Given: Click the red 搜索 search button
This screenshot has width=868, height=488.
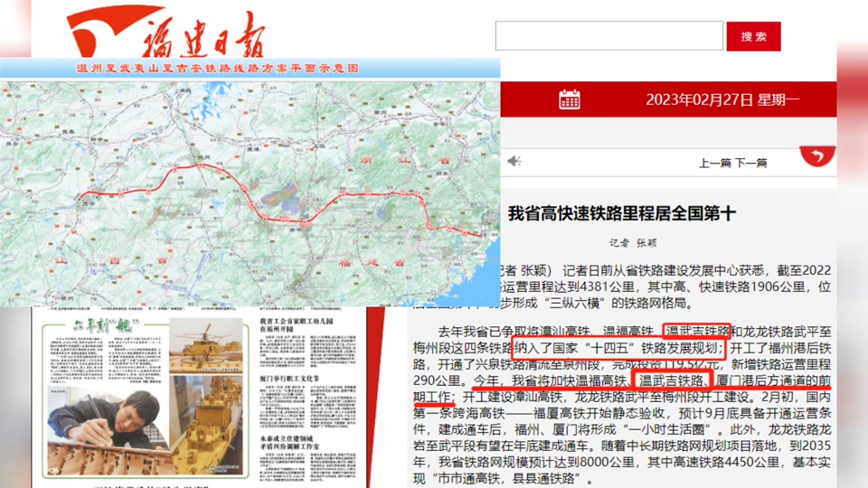Looking at the screenshot, I should [x=753, y=36].
